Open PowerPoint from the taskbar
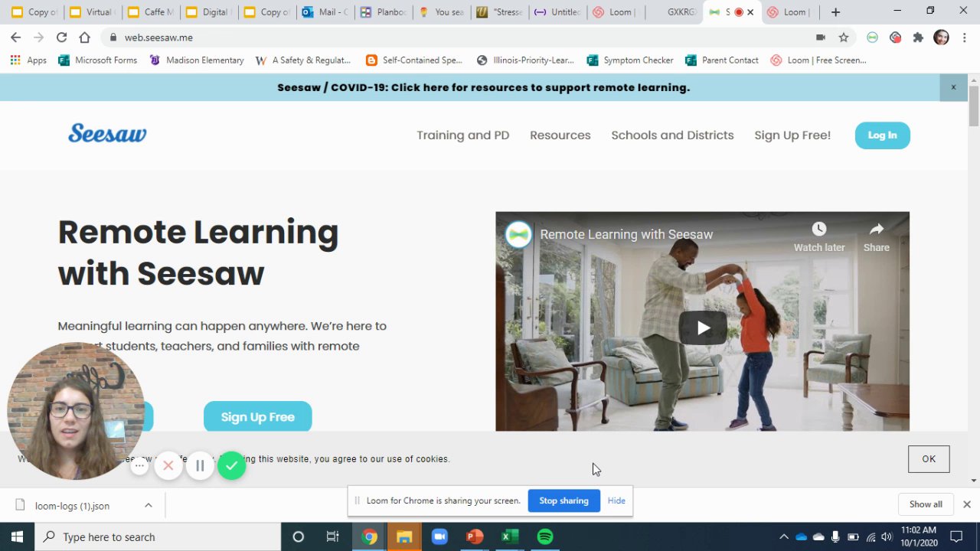Screen dimensions: 980x551 pyautogui.click(x=475, y=536)
